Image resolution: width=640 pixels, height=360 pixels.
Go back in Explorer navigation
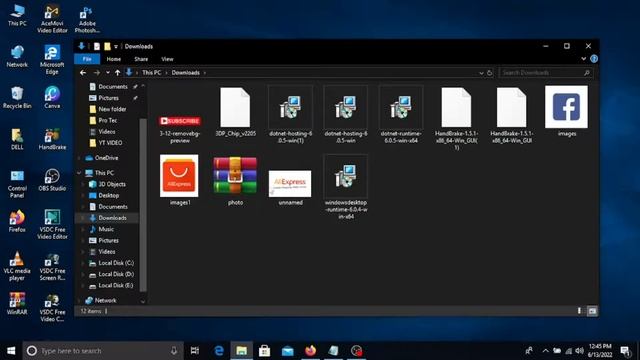(83, 73)
